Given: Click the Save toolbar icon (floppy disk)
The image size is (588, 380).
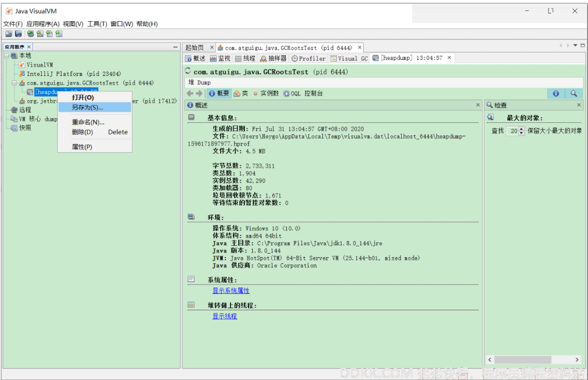Looking at the screenshot, I should point(18,34).
